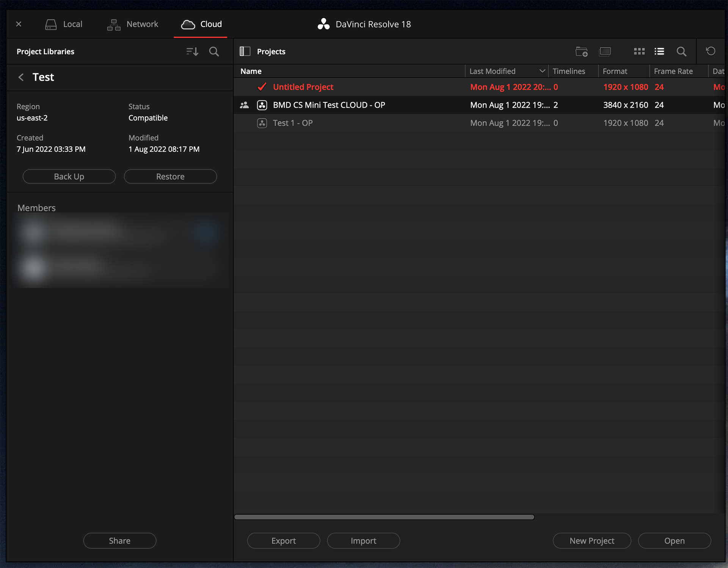Switch to the Local tab
Image resolution: width=728 pixels, height=568 pixels.
click(63, 24)
